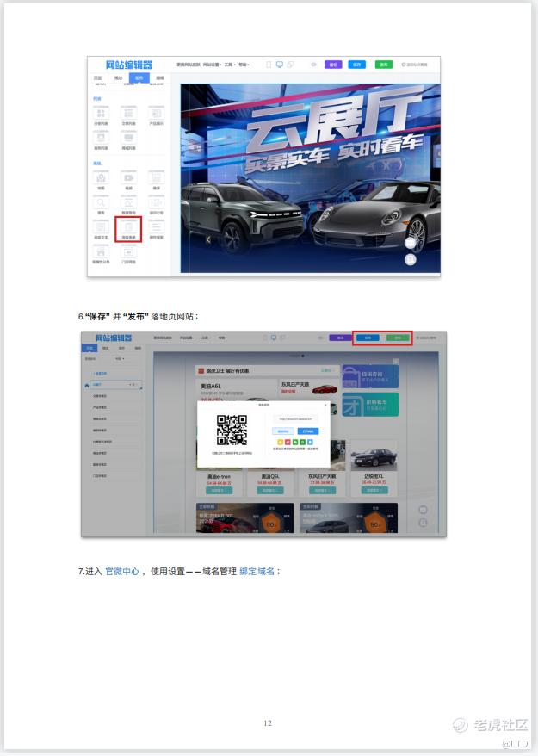Image resolution: width=538 pixels, height=756 pixels.
Task: Open the 帮助 dropdown in top editor
Action: [x=244, y=65]
